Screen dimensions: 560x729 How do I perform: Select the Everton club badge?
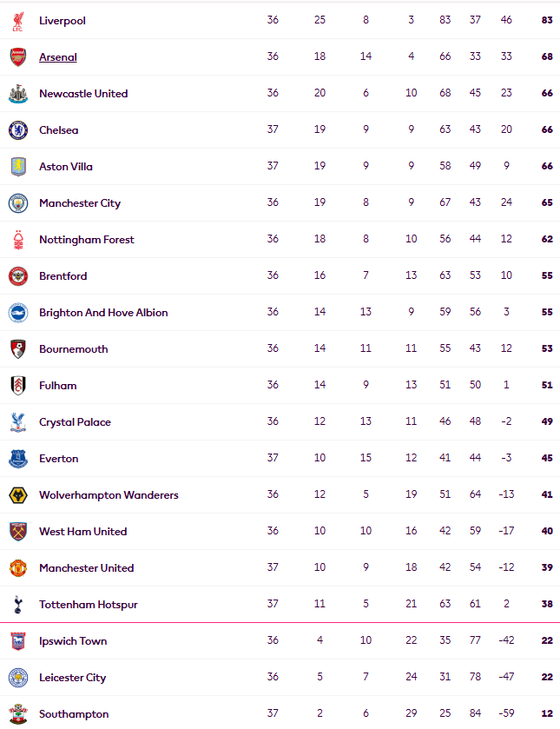[17, 459]
